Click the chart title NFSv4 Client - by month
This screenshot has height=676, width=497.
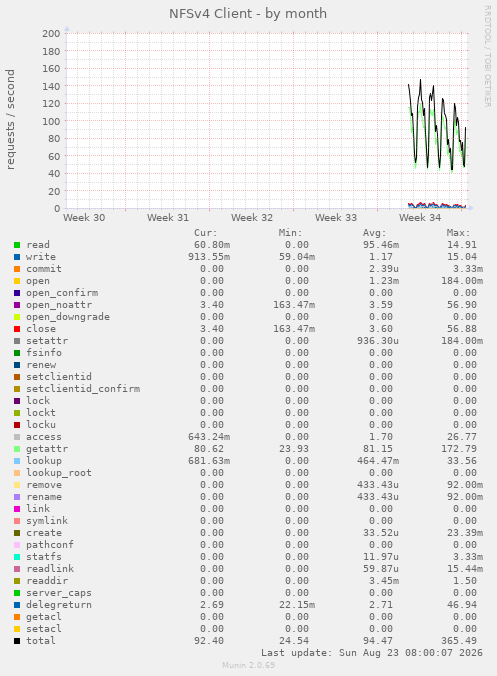pyautogui.click(x=248, y=14)
